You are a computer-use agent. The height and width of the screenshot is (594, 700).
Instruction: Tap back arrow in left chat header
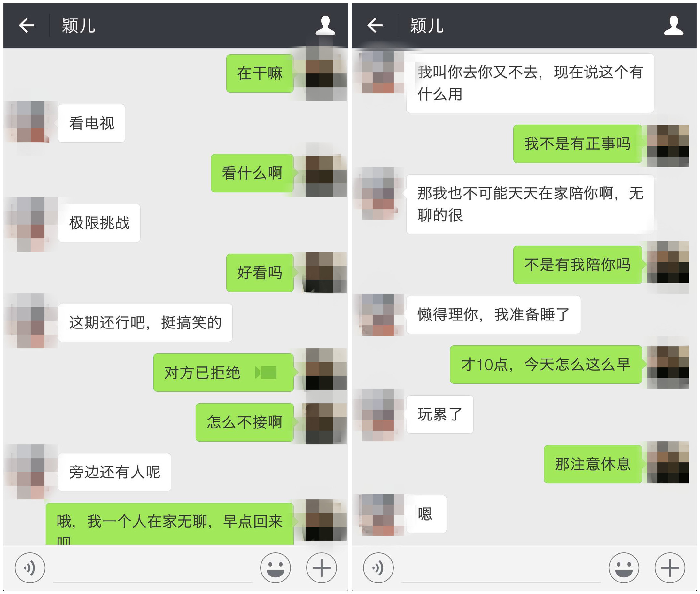27,26
